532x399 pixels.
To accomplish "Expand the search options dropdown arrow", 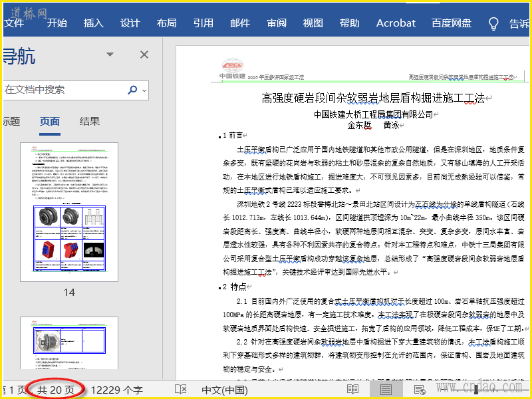I will 144,90.
